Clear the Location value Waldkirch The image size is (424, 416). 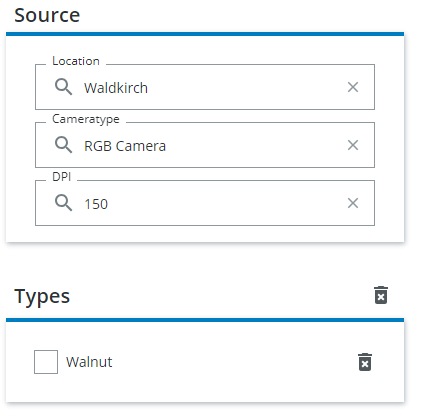pyautogui.click(x=353, y=87)
